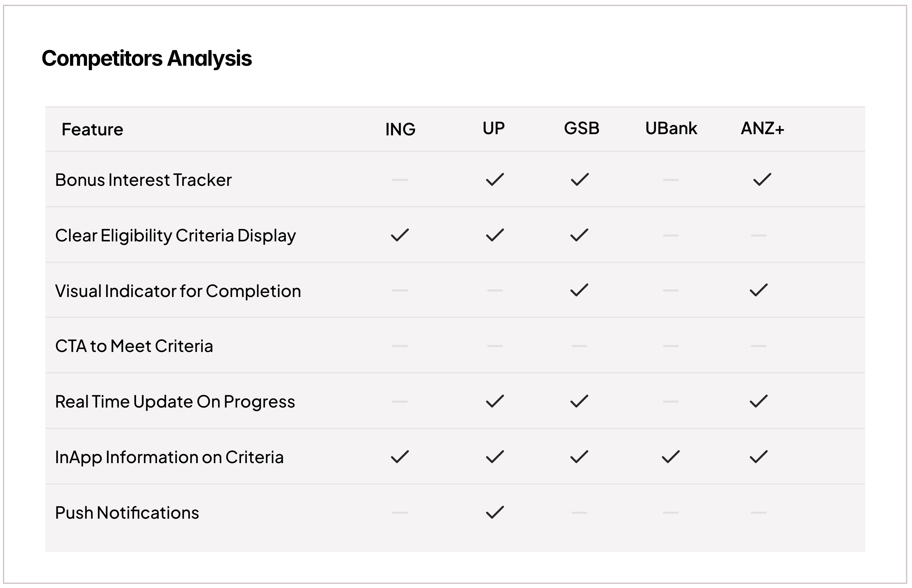This screenshot has width=912, height=588.
Task: Click the ANZ+ checkmark for Bonus Interest Tracker
Action: click(x=762, y=180)
